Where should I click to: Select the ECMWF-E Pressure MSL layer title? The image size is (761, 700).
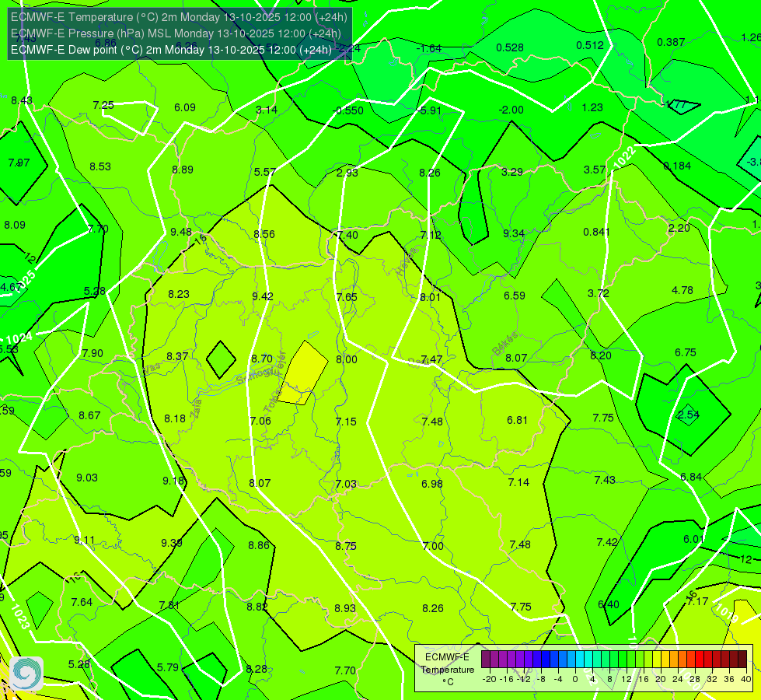[176, 33]
